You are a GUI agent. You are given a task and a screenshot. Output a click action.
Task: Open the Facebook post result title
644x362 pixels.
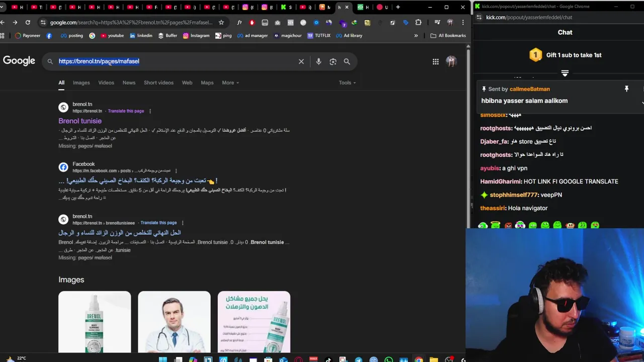click(x=138, y=180)
